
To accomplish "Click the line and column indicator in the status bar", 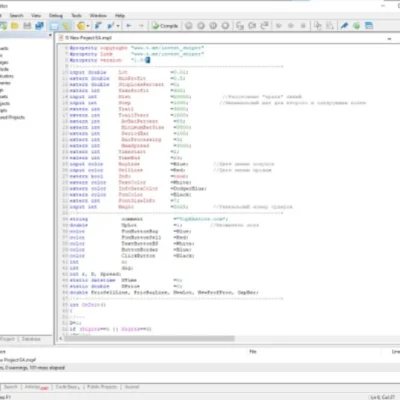I will tap(382, 397).
